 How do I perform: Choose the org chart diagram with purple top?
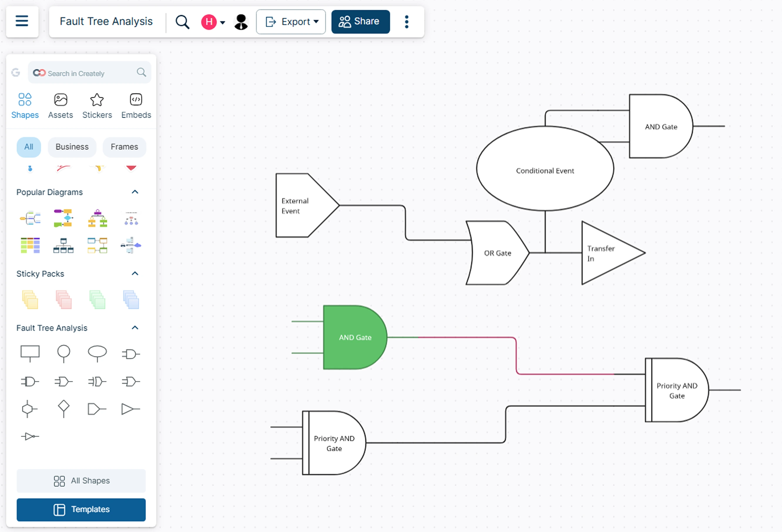98,218
